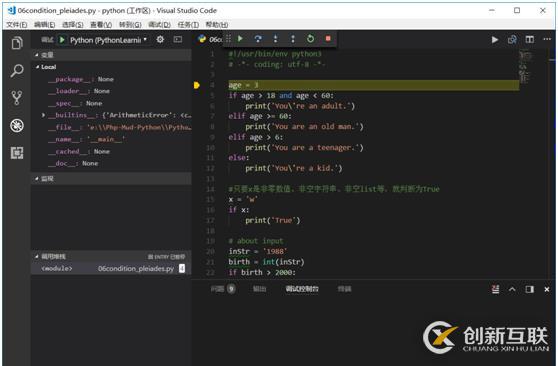This screenshot has width=558, height=366.
Task: Stop the debug session
Action: 328,38
